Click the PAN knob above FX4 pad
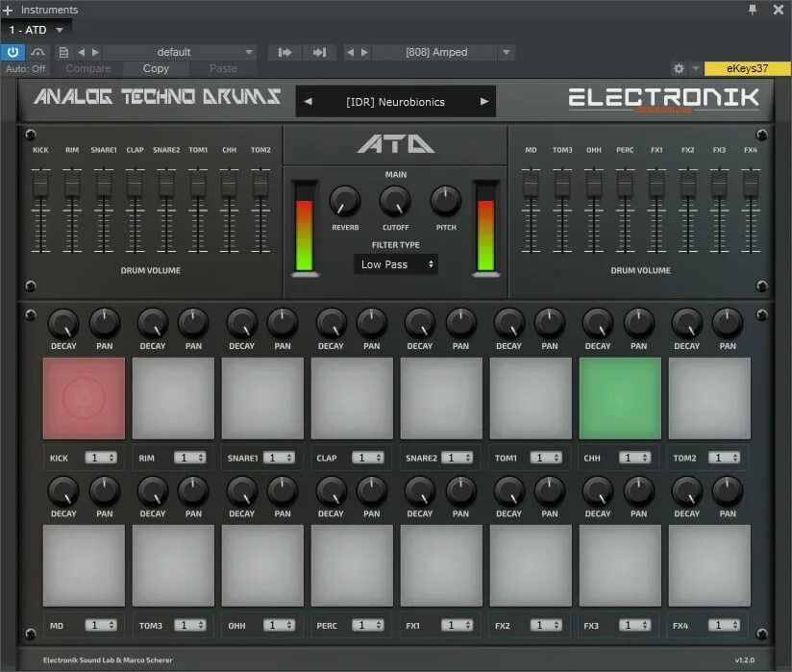This screenshot has width=792, height=672. pyautogui.click(x=728, y=491)
